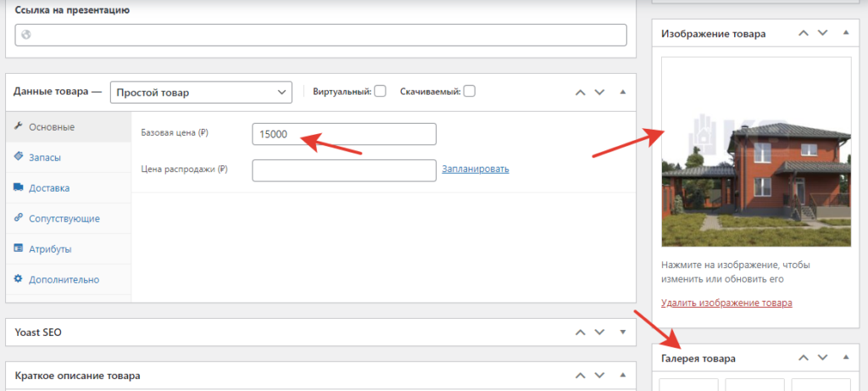Enable the Виртуальный checkbox
This screenshot has width=868, height=391.
click(x=381, y=91)
